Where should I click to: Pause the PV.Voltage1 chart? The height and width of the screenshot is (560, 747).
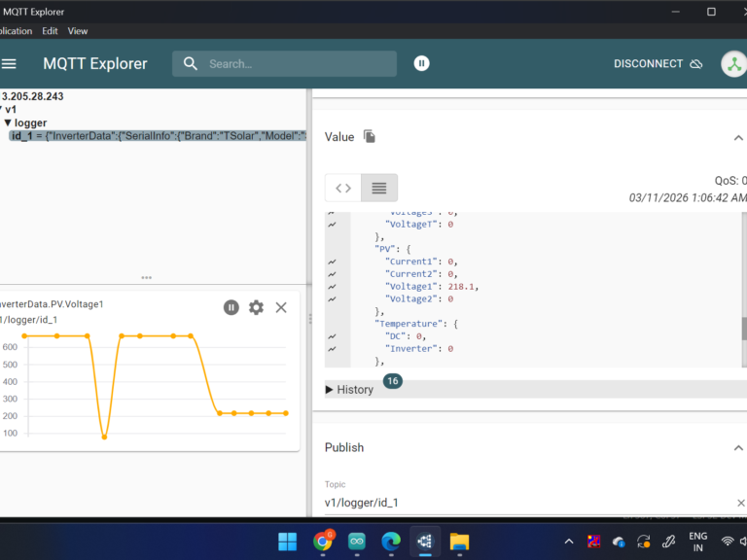(231, 307)
